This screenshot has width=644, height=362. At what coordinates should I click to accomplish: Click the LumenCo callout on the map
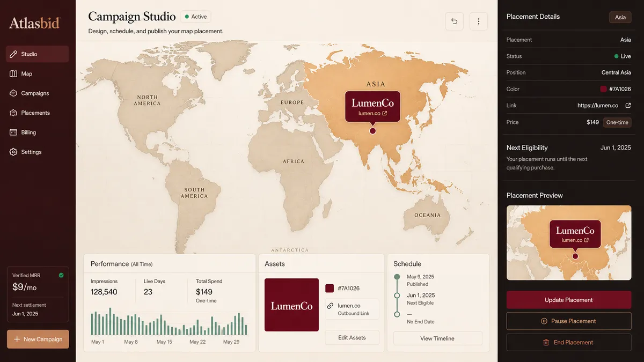point(372,107)
